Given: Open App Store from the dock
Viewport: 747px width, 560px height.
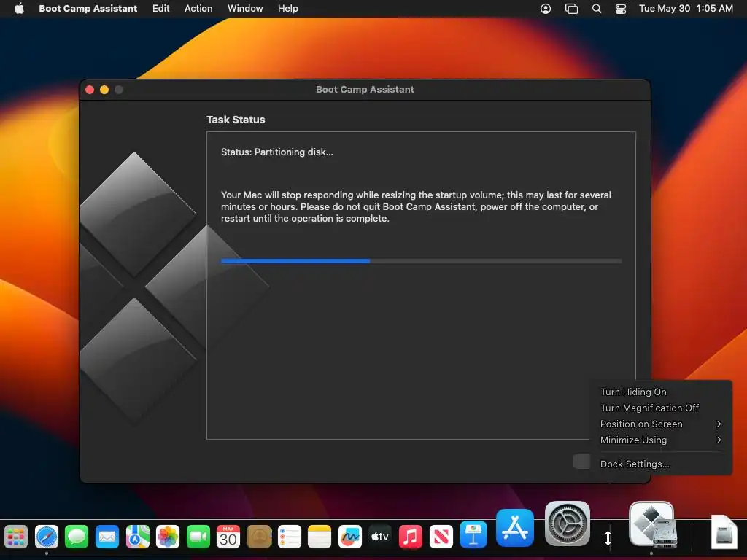Looking at the screenshot, I should (515, 528).
